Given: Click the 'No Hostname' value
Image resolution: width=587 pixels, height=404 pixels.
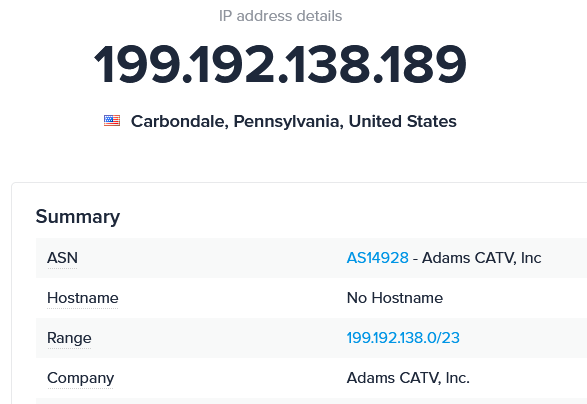Looking at the screenshot, I should coord(395,298).
